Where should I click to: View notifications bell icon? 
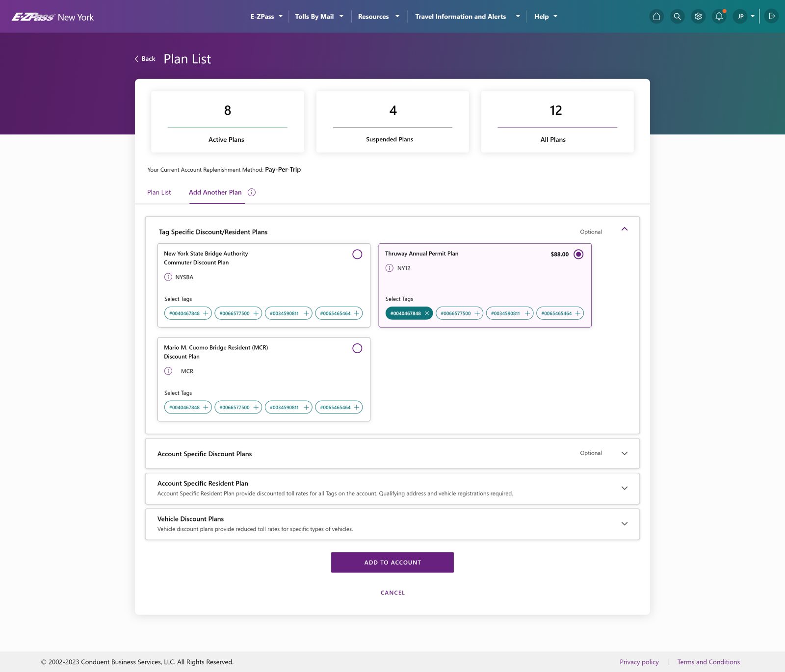[x=719, y=16]
